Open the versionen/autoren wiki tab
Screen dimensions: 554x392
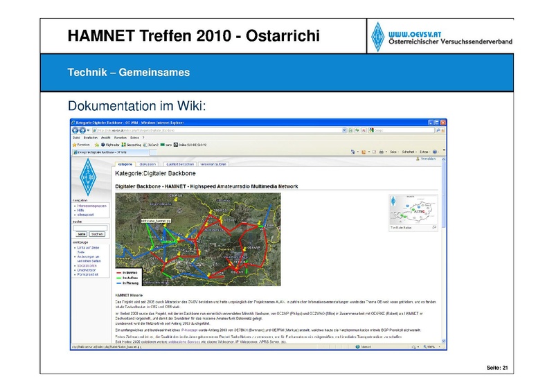pyautogui.click(x=213, y=164)
